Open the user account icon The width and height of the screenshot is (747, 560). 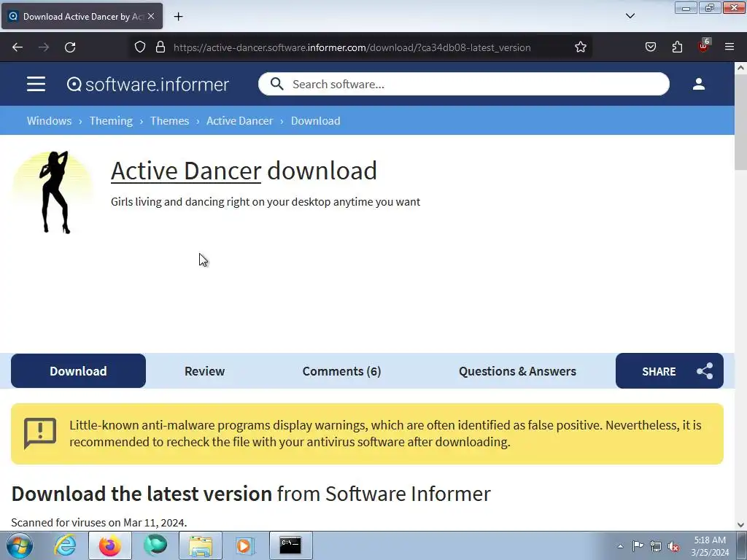pos(699,85)
